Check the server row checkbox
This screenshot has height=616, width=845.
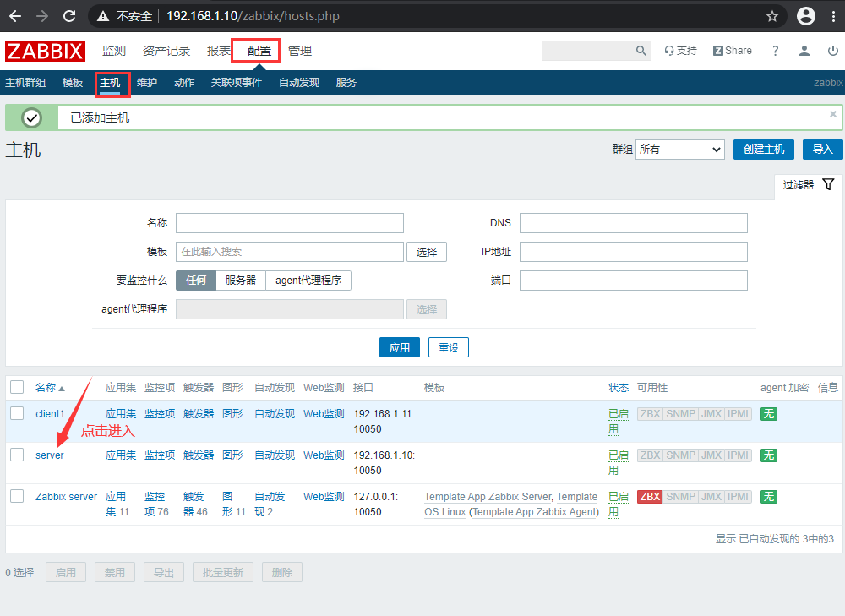point(17,455)
